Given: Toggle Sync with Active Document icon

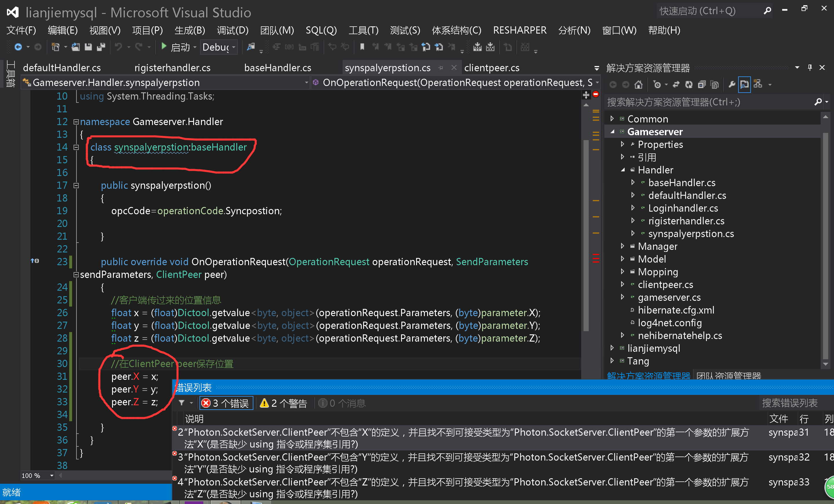Looking at the screenshot, I should 676,84.
